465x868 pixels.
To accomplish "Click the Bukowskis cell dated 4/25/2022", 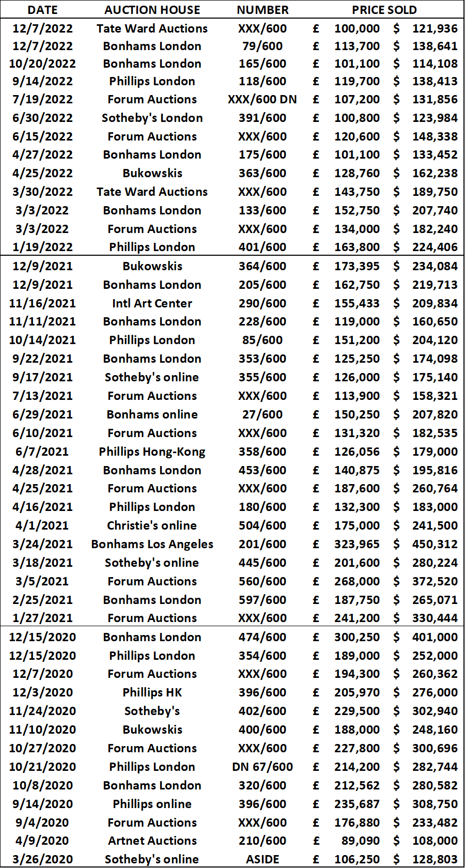I will point(152,173).
